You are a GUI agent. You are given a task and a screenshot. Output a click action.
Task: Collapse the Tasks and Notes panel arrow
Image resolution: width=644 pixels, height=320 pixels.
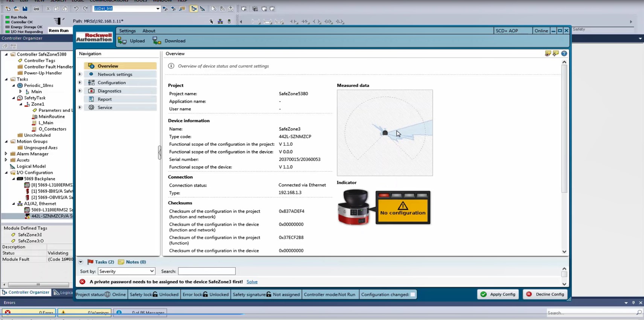[x=81, y=262]
